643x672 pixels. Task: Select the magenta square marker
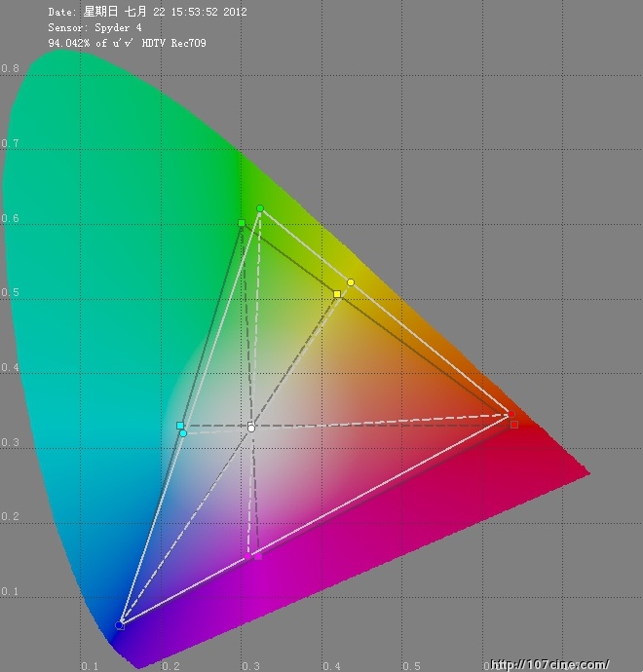click(257, 556)
